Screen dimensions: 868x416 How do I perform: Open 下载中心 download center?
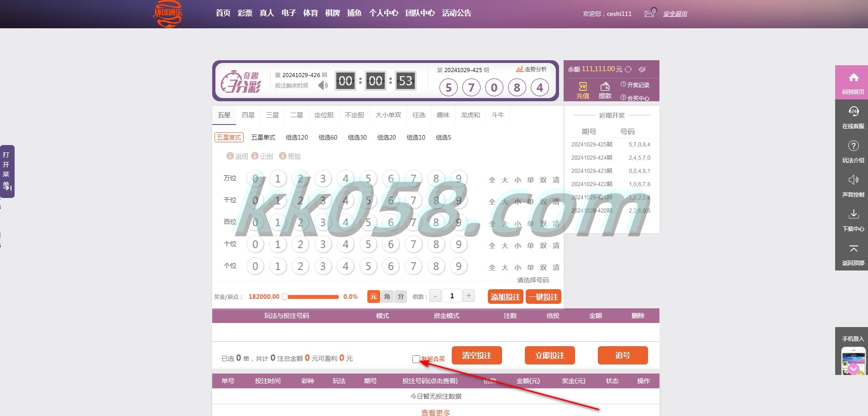[853, 219]
